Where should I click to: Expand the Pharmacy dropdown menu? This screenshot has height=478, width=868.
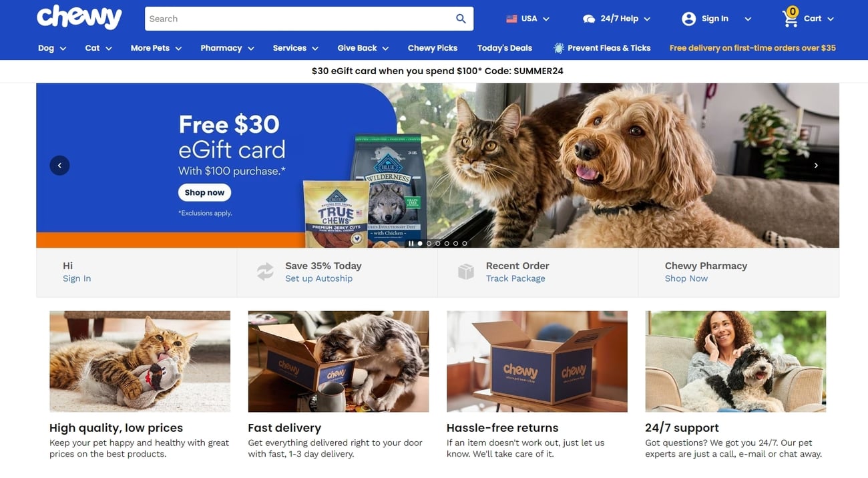(228, 48)
